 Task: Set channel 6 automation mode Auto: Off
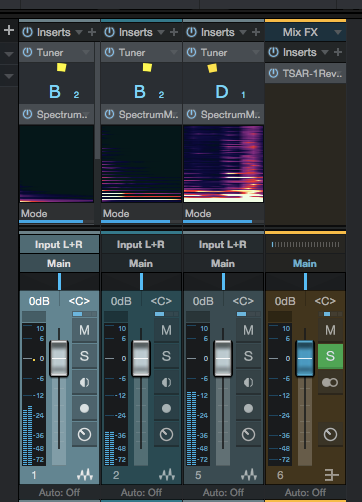[x=305, y=492]
